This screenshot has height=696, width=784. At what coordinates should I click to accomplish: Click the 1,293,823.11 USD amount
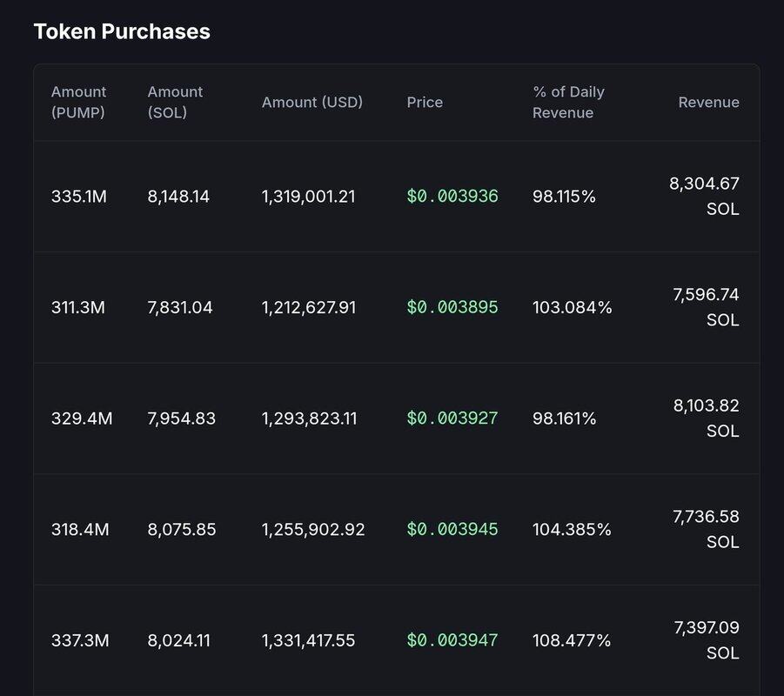310,418
